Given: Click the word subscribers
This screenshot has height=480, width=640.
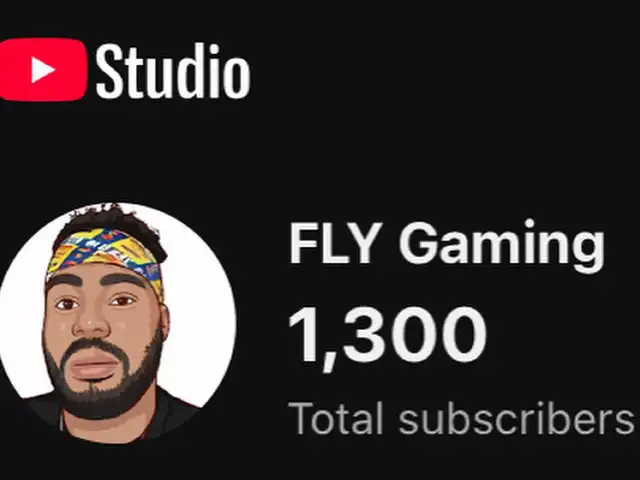Looking at the screenshot, I should (517, 418).
